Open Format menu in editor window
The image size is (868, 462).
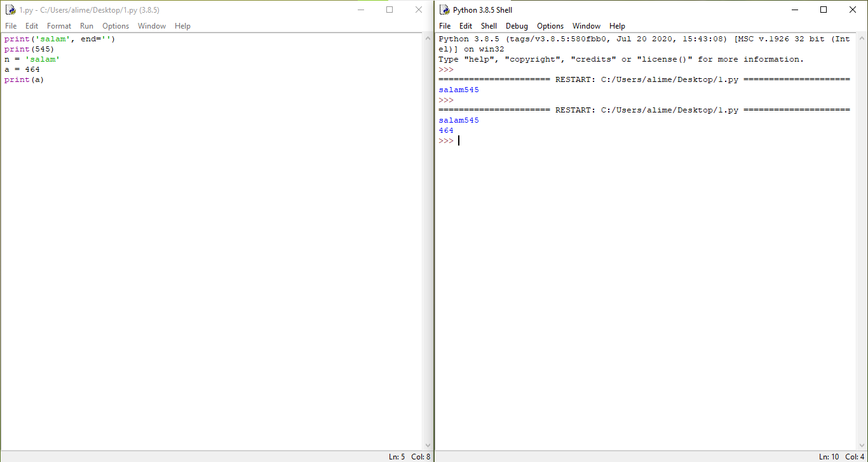[x=59, y=26]
